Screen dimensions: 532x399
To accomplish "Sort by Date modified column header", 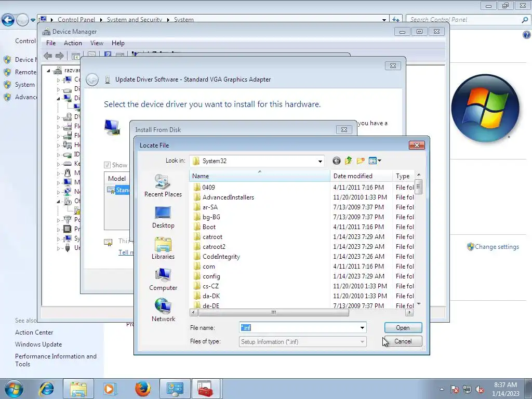I will click(x=361, y=176).
